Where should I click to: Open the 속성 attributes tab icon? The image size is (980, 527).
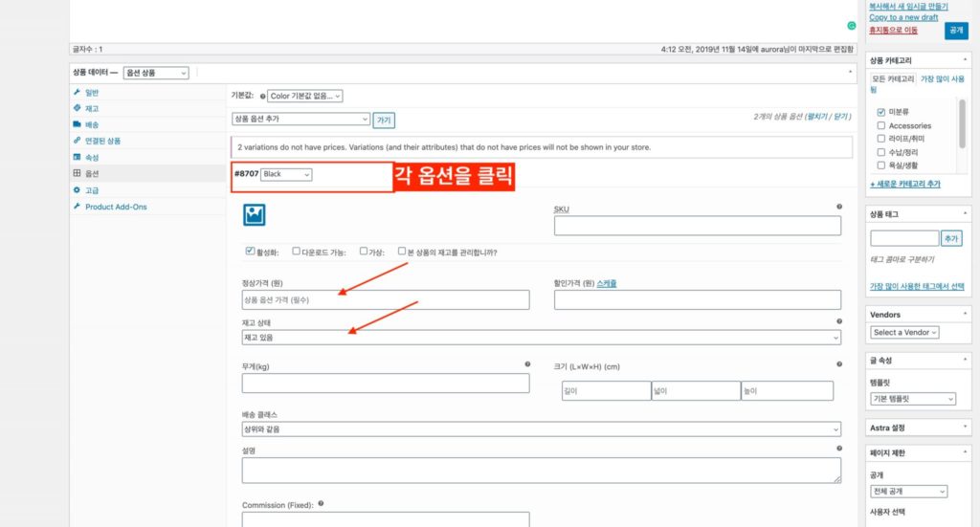coord(77,157)
